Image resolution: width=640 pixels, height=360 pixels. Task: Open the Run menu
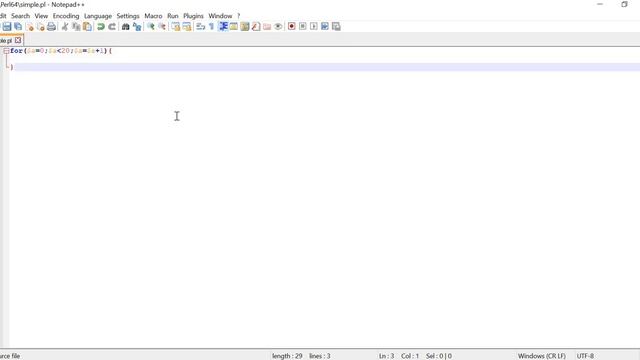tap(173, 16)
